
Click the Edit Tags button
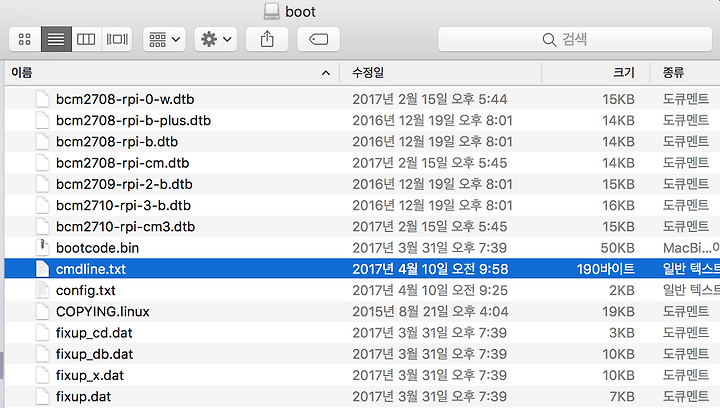319,39
